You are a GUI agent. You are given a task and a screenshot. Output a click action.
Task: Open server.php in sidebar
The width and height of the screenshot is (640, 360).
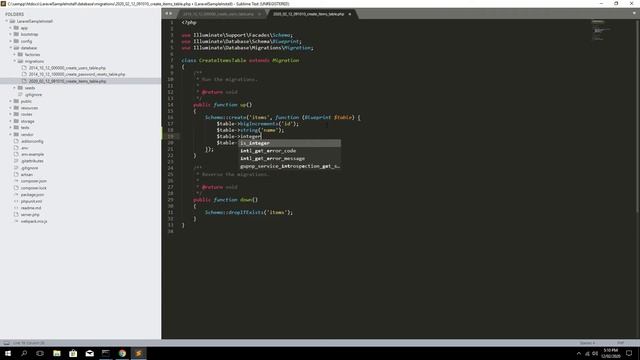tap(30, 214)
